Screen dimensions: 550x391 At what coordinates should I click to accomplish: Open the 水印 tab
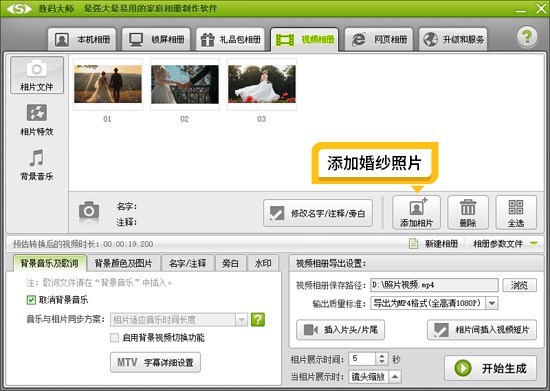[263, 263]
